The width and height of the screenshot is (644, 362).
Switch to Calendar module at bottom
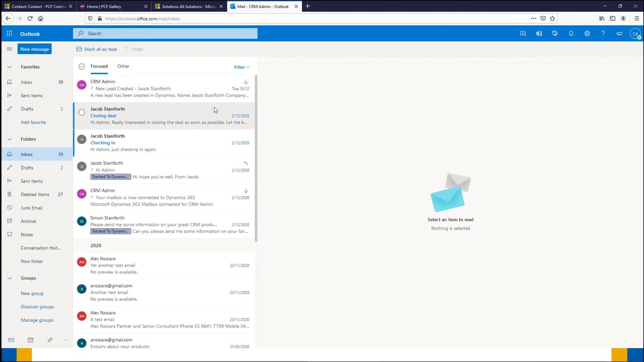tap(30, 340)
